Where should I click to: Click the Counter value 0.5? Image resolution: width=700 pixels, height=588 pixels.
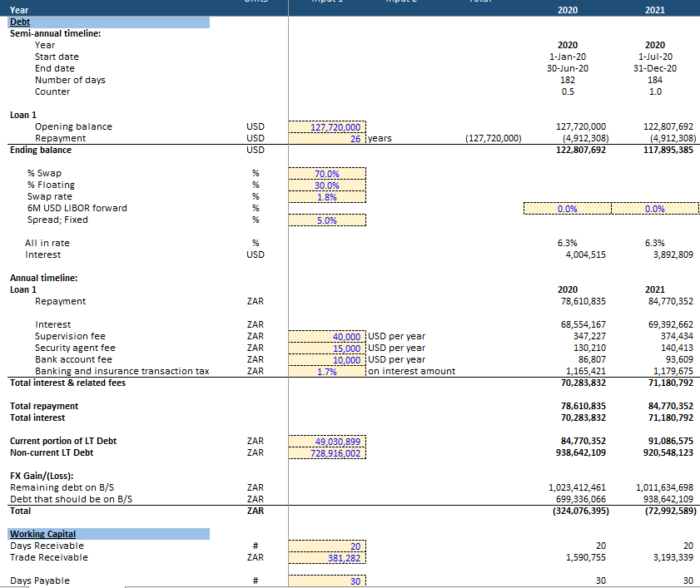pos(568,91)
